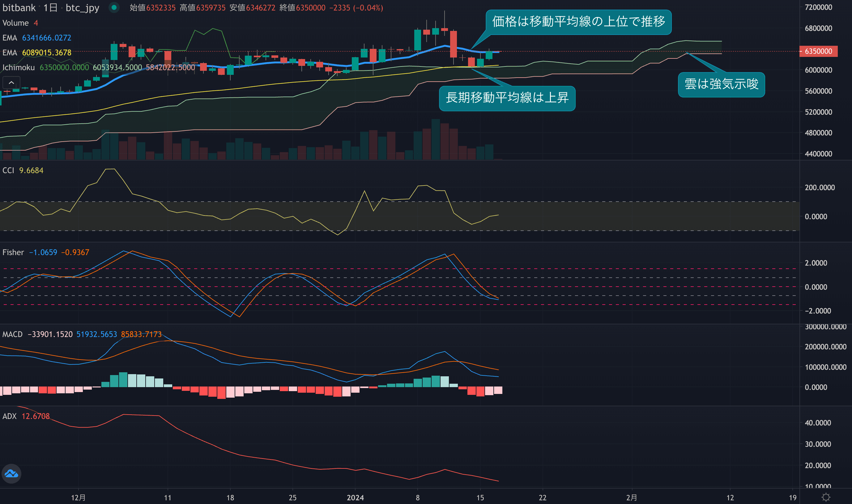
Task: Click the 7200000 price scale label
Action: (818, 7)
